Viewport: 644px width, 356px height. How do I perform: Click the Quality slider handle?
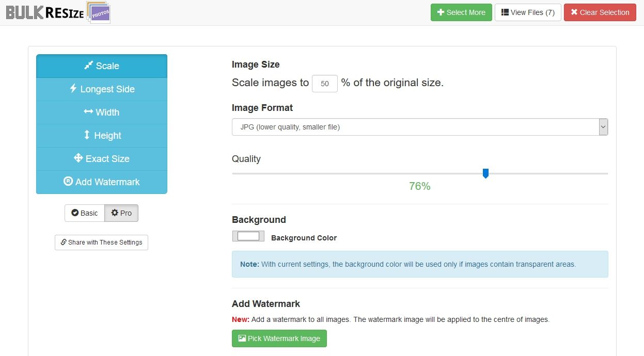coord(485,173)
